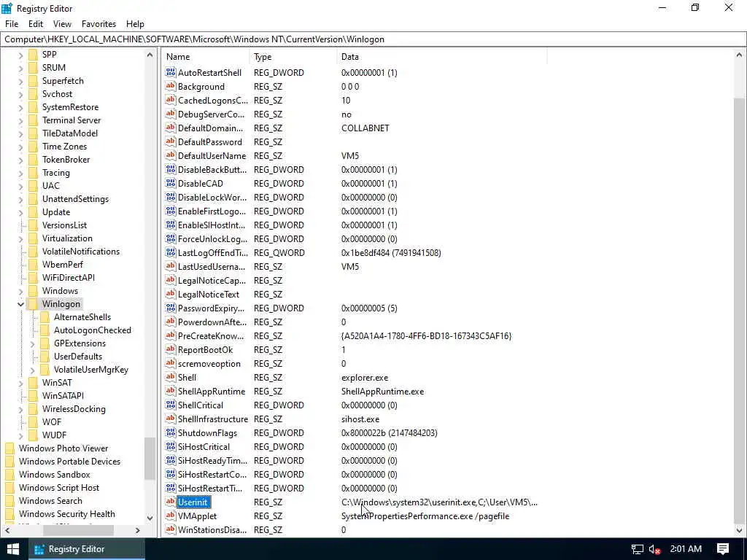Open the Edit menu

point(36,24)
